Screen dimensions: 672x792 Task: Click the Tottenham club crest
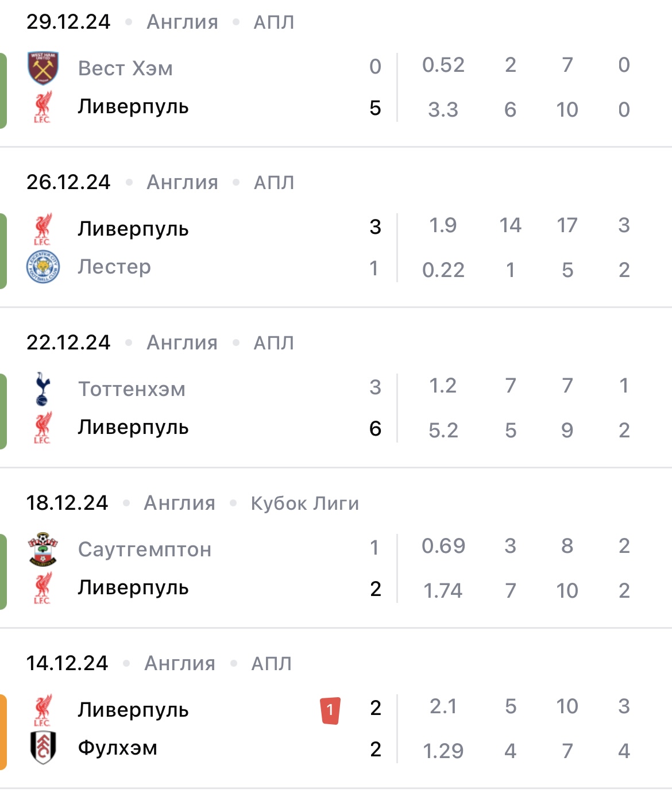point(43,389)
